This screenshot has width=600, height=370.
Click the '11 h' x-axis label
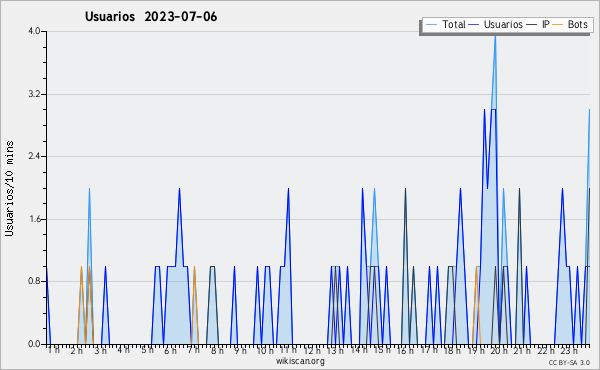tap(288, 350)
